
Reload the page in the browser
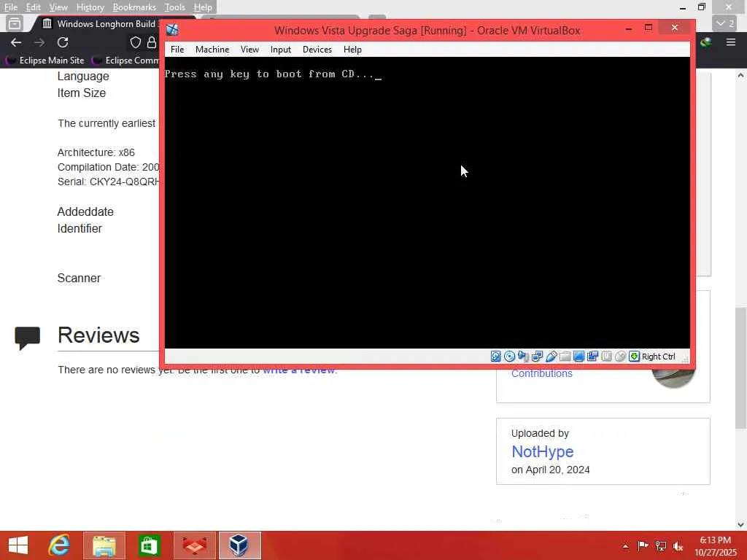click(x=63, y=42)
